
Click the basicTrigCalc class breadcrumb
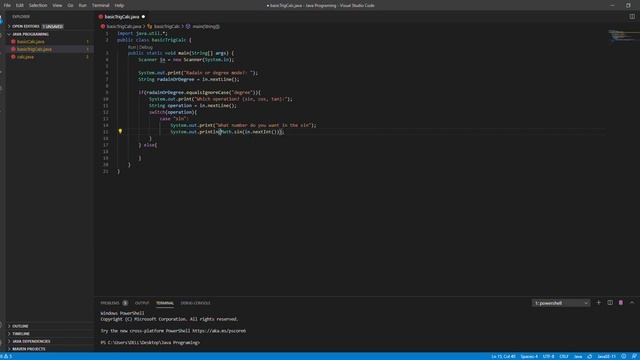pyautogui.click(x=167, y=27)
